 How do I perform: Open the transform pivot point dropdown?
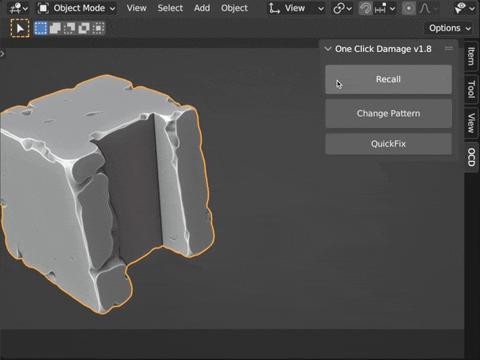[x=342, y=8]
